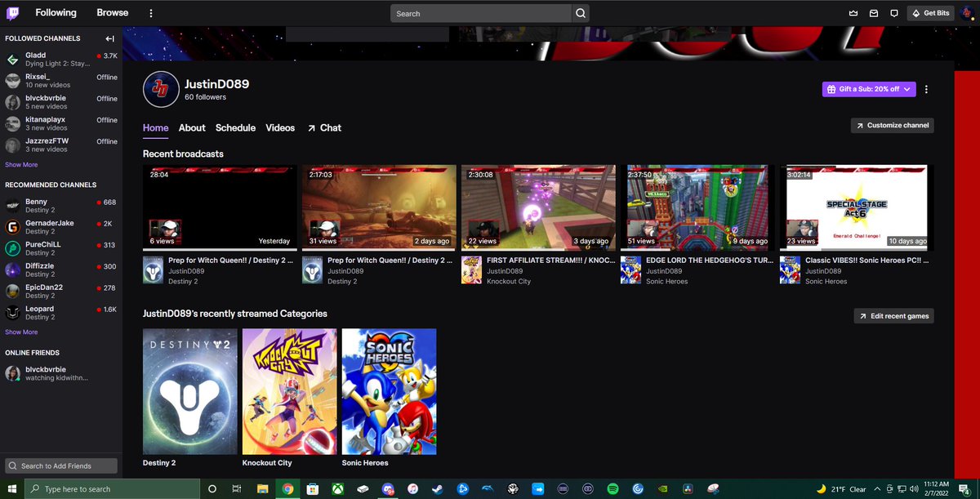Open Classic VIBES!! Sonic Heroes PC title
The height and width of the screenshot is (499, 980).
point(867,261)
